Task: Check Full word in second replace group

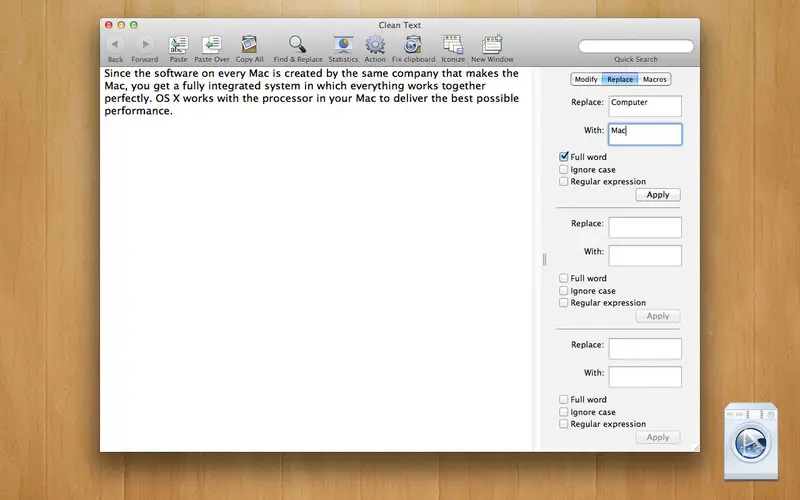Action: point(564,278)
